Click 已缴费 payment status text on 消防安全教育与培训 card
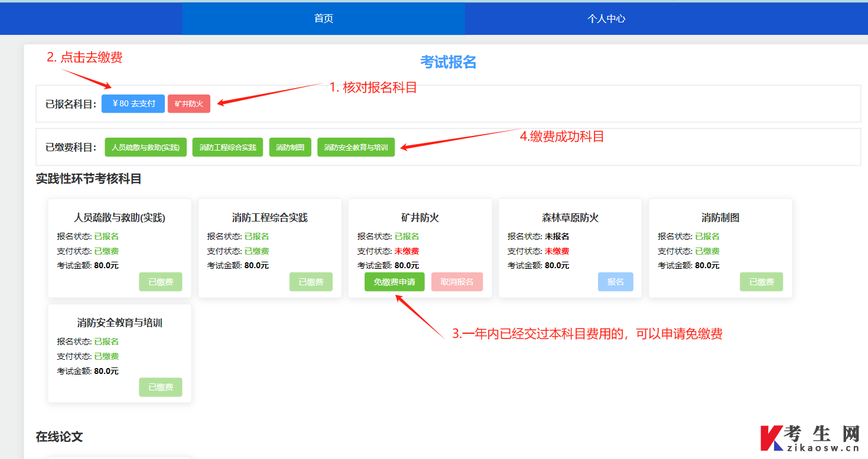 tap(106, 356)
